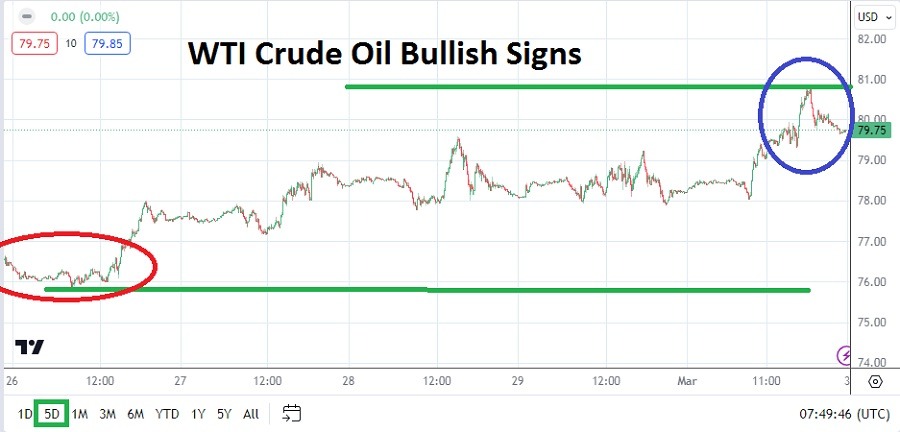The height and width of the screenshot is (432, 900).
Task: Click the blue 79.85 buy price button
Action: 105,43
